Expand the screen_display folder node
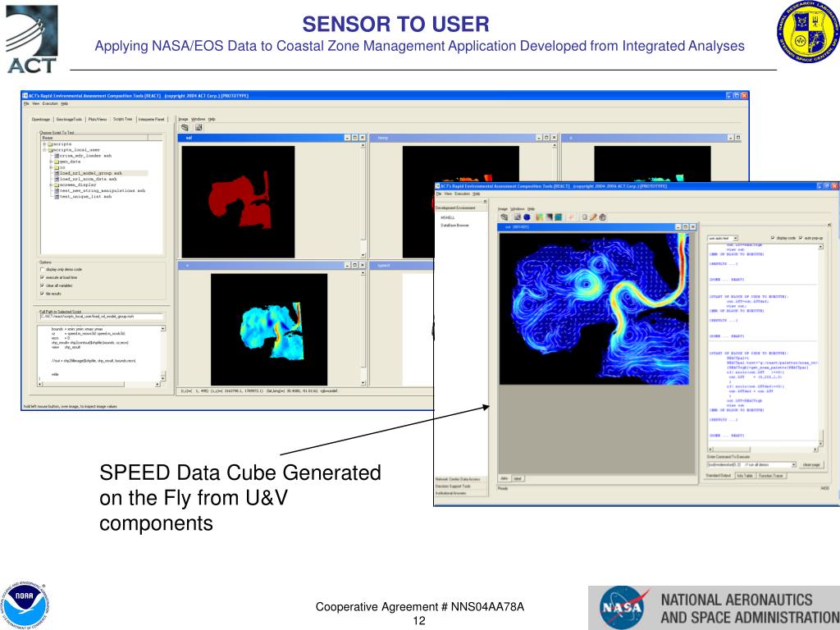This screenshot has width=840, height=630. click(x=51, y=185)
